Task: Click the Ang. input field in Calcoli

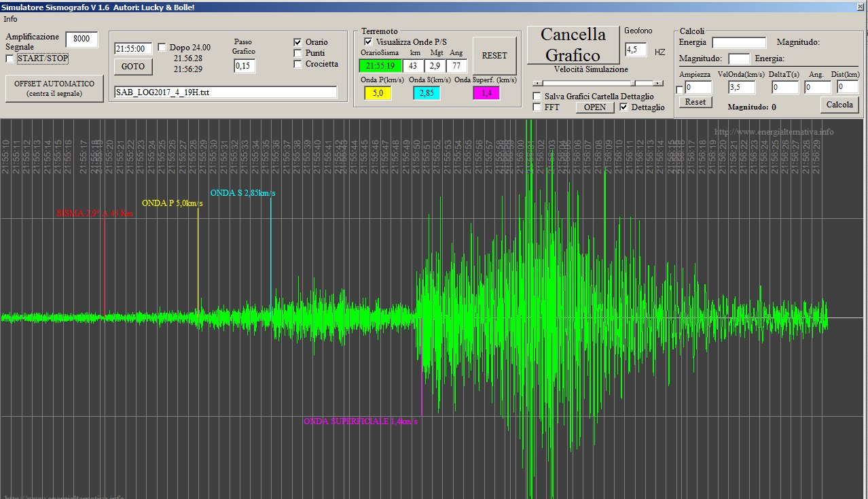Action: click(x=818, y=87)
